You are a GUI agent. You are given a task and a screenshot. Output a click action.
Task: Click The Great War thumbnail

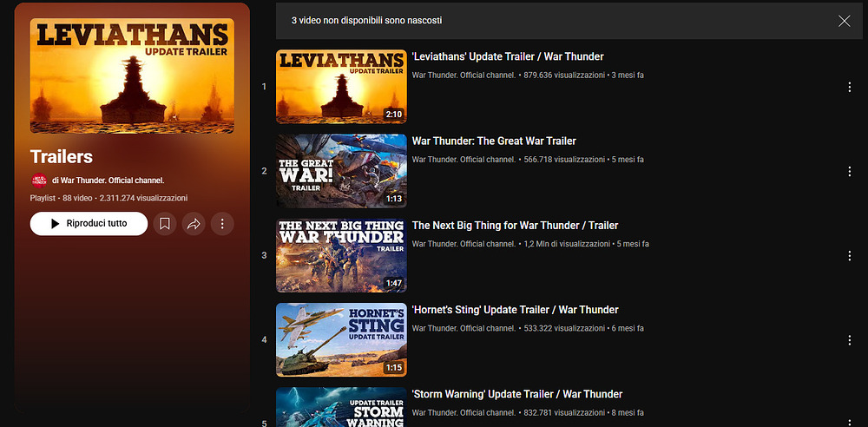(341, 171)
